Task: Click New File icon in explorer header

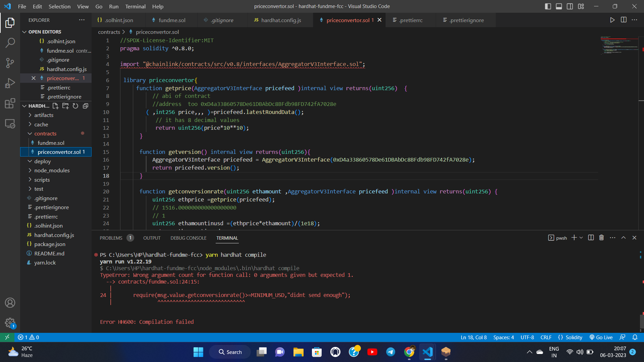Action: (55, 106)
